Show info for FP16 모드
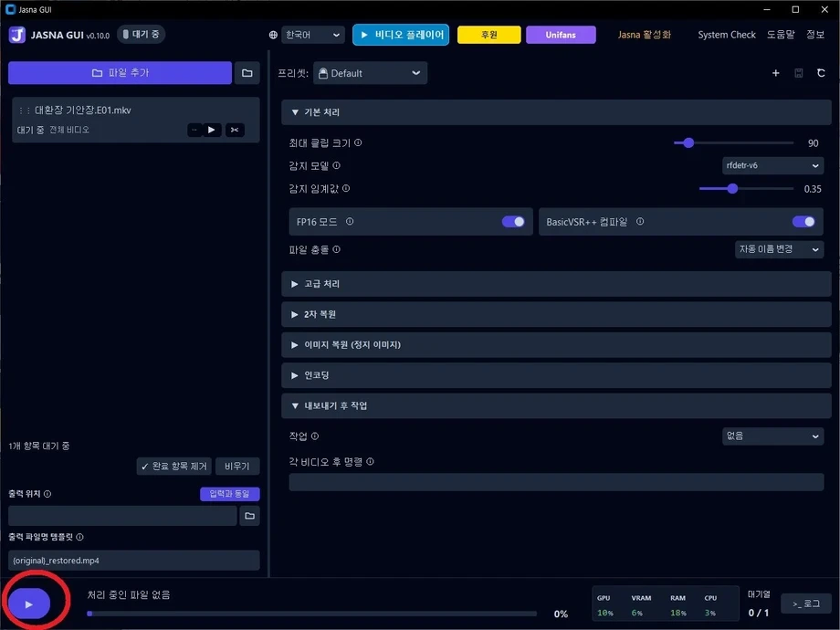 point(350,221)
